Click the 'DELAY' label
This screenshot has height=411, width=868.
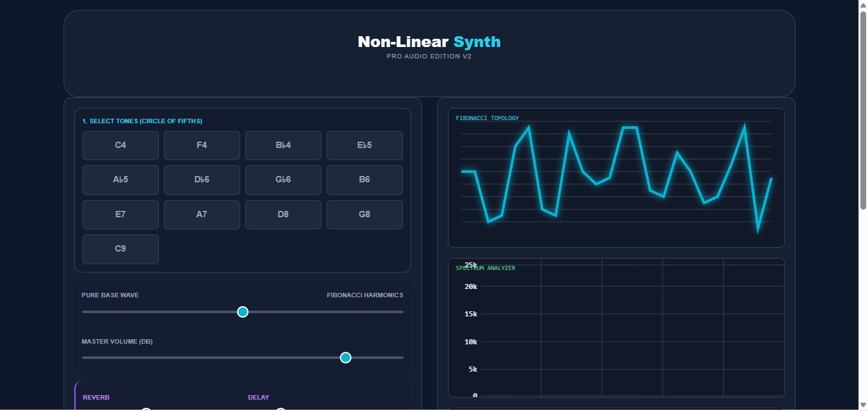pyautogui.click(x=259, y=398)
